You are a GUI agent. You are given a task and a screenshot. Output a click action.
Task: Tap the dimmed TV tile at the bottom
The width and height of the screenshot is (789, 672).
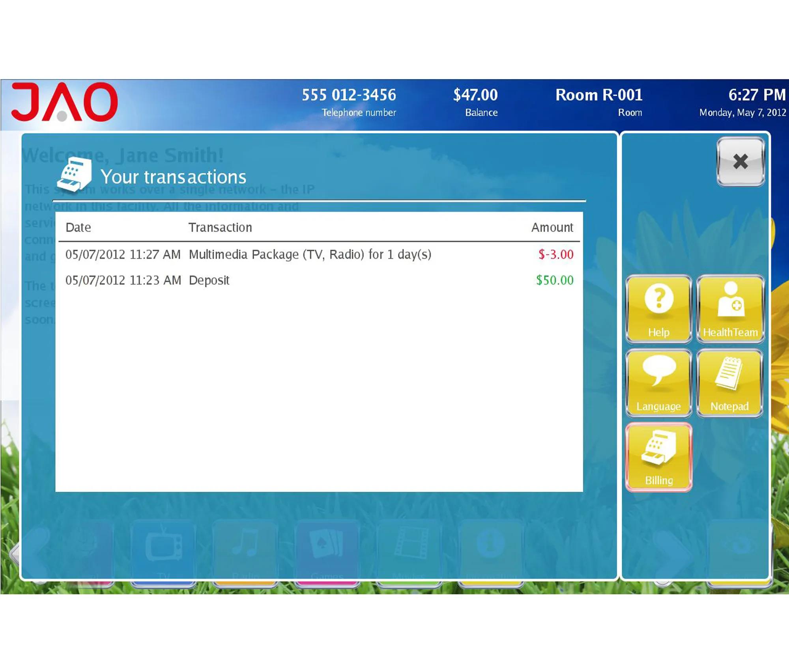pyautogui.click(x=163, y=550)
